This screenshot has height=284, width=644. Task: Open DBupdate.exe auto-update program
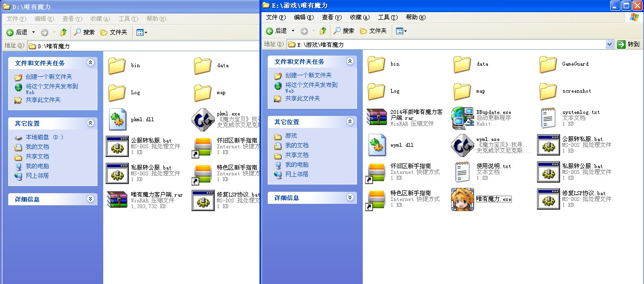[462, 117]
